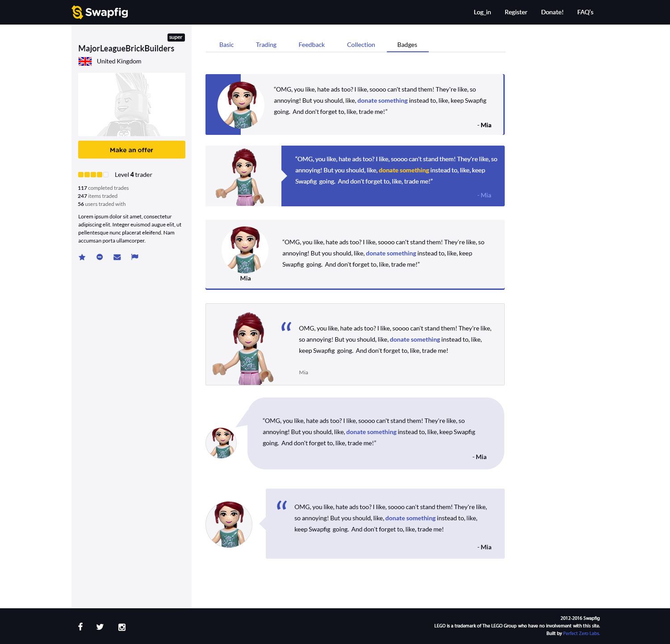Click the Swapfig logo in the header
670x644 pixels.
point(100,12)
